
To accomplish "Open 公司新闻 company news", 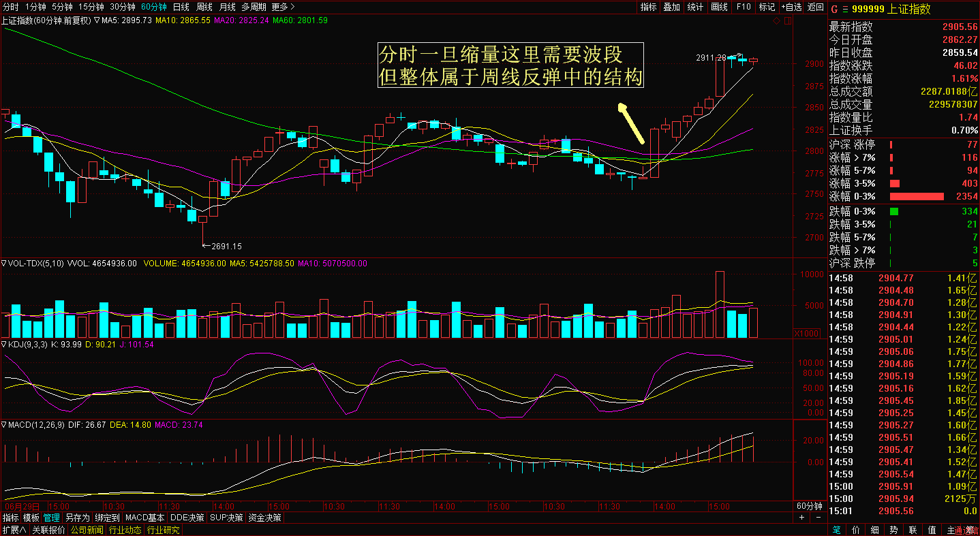I will pos(87,530).
